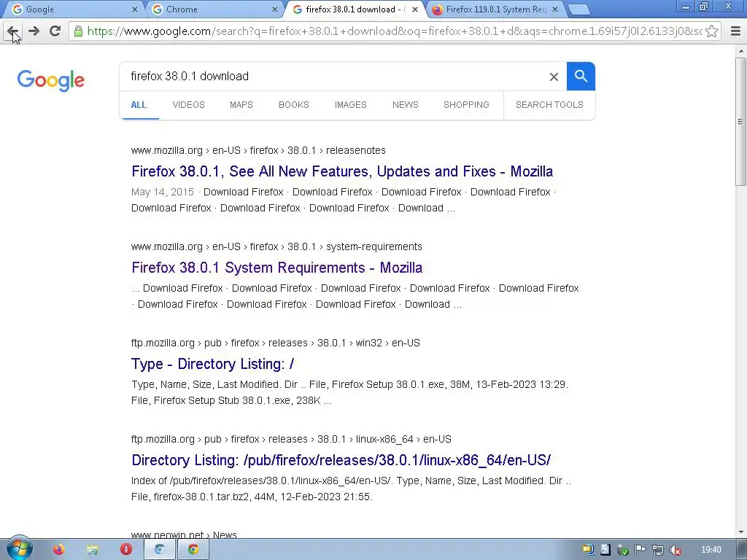Viewport: 747px width, 560px height.
Task: Click the browser forward arrow
Action: [x=34, y=31]
